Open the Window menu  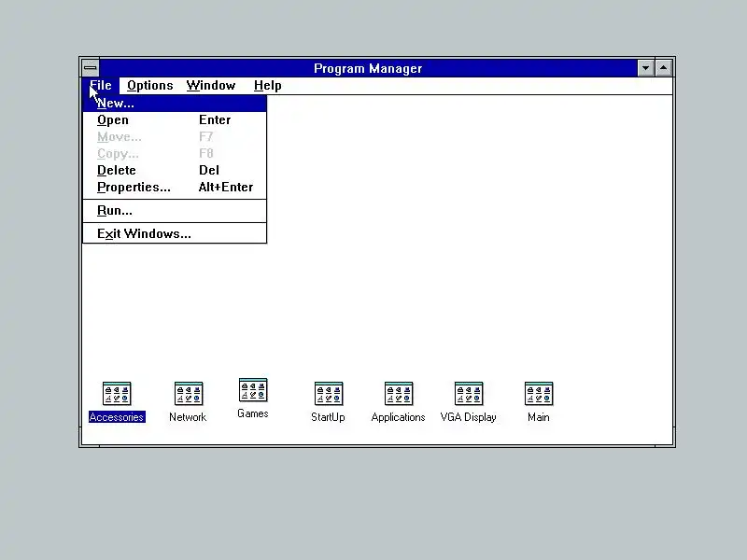pos(211,86)
